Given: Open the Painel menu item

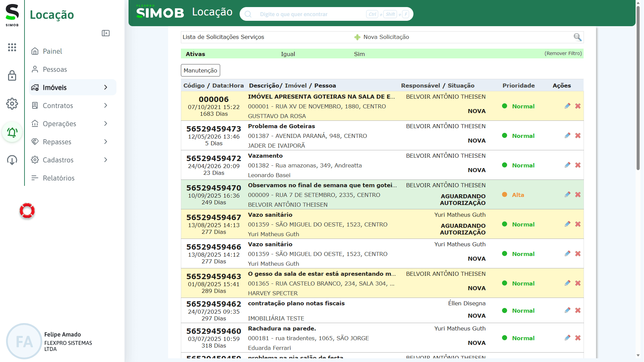Looking at the screenshot, I should (x=72, y=51).
